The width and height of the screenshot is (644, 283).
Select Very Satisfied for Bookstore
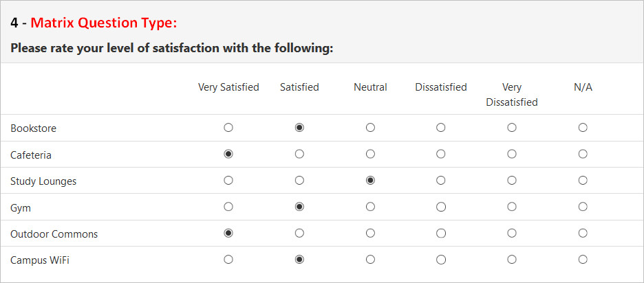pyautogui.click(x=228, y=128)
